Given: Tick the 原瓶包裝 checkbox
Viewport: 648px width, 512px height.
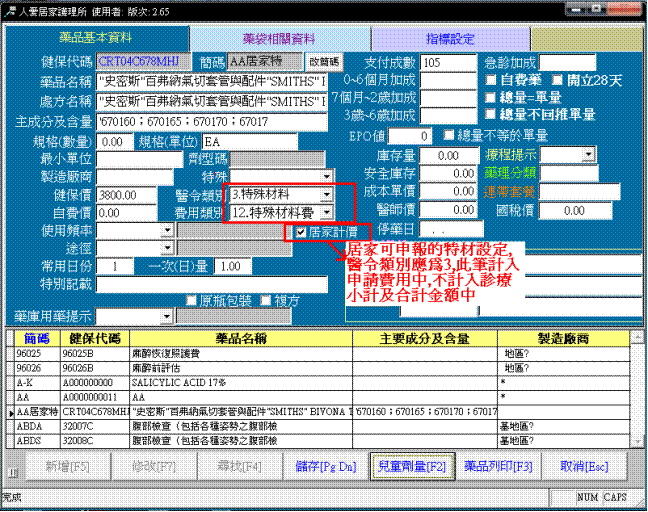Looking at the screenshot, I should pos(192,299).
